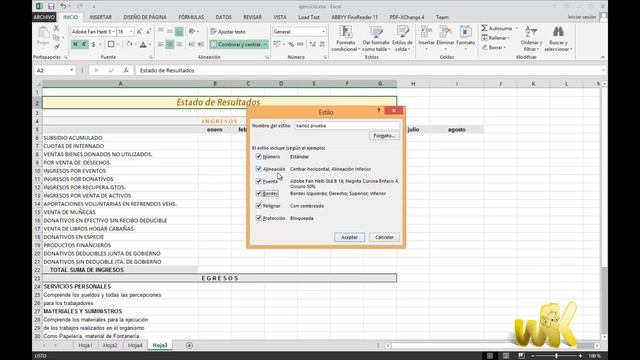Switch to REVISAR ribbon tab
Image resolution: width=640 pixels, height=360 pixels.
(252, 17)
